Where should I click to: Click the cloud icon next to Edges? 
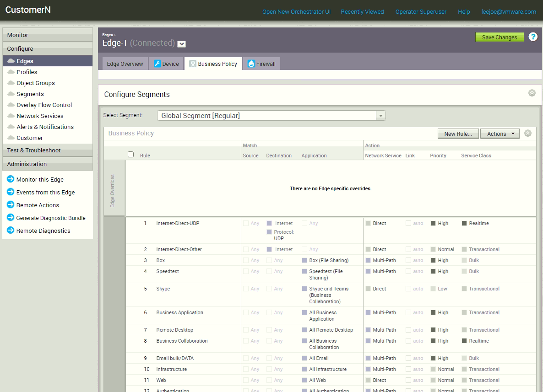(11, 61)
